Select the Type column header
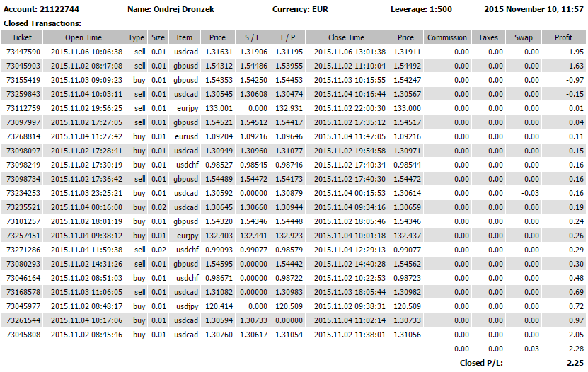The width and height of the screenshot is (588, 372). click(x=137, y=37)
